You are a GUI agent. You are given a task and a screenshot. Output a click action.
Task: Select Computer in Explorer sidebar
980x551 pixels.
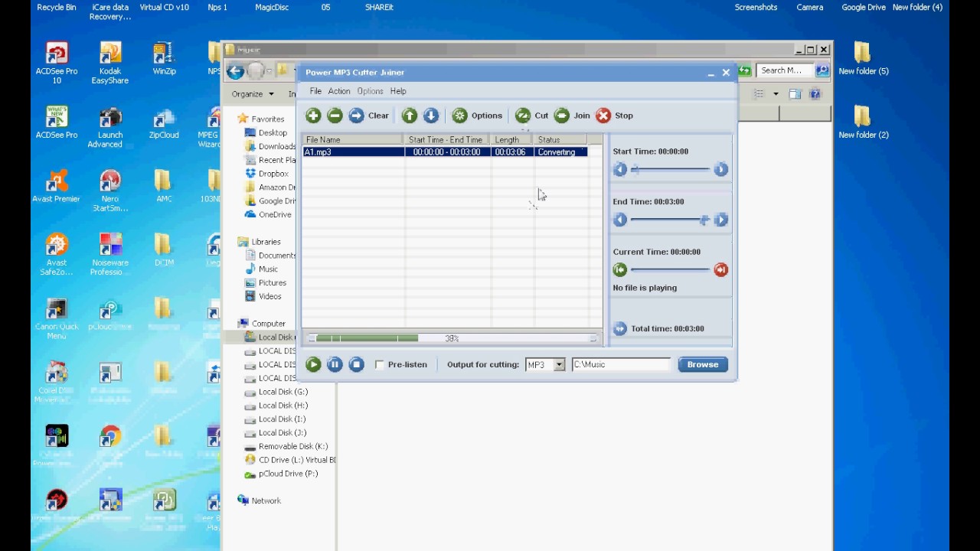(261, 324)
